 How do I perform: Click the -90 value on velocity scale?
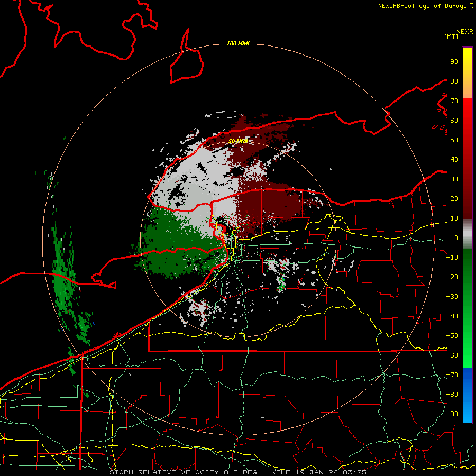tap(452, 414)
